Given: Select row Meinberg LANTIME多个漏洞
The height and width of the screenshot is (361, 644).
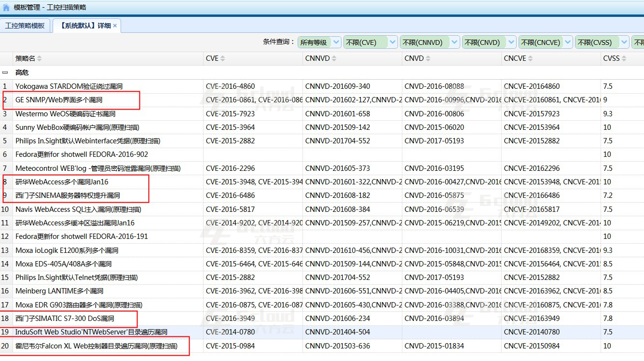Looking at the screenshot, I should tap(322, 291).
